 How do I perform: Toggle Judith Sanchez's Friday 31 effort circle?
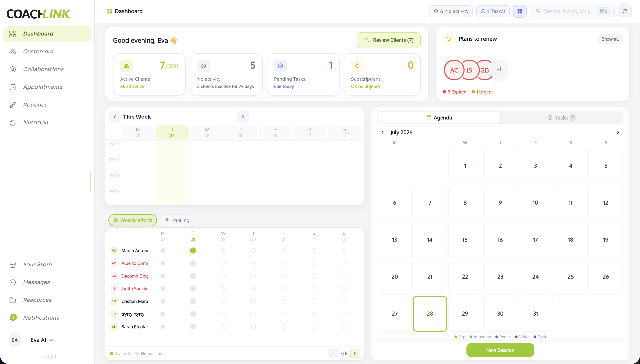pos(284,289)
